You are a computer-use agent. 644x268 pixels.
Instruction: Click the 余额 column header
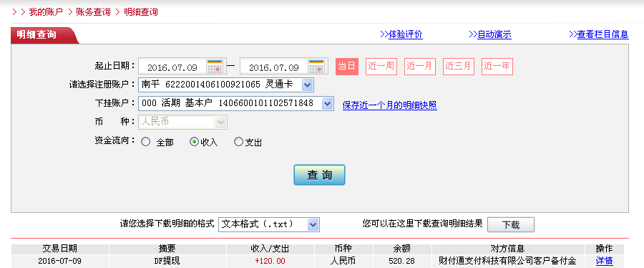[402, 249]
